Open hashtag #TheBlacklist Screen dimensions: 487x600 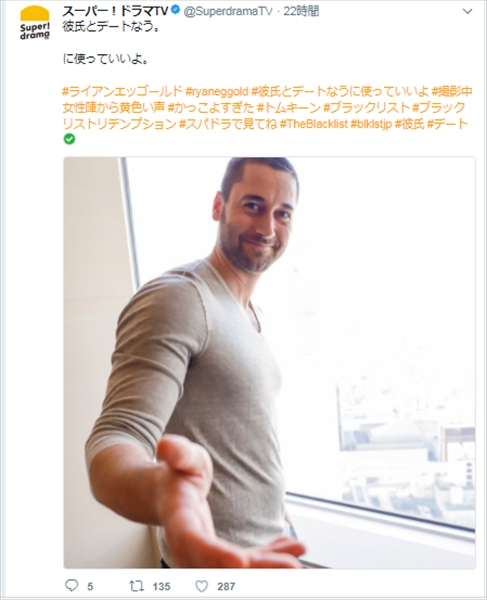[x=314, y=124]
